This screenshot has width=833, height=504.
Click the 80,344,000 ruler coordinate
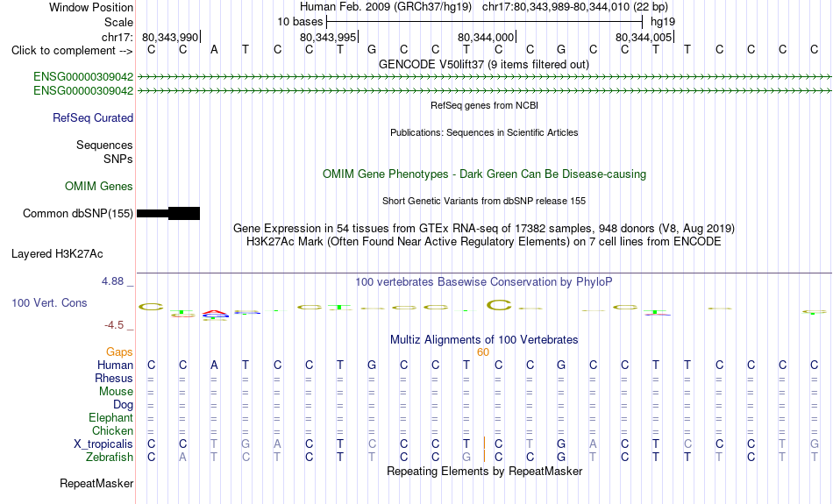[486, 37]
